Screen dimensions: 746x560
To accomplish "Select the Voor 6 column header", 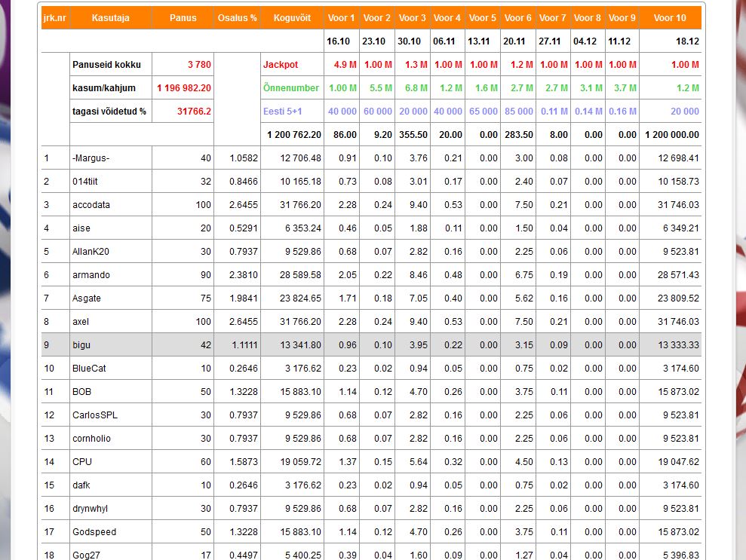I will [517, 17].
